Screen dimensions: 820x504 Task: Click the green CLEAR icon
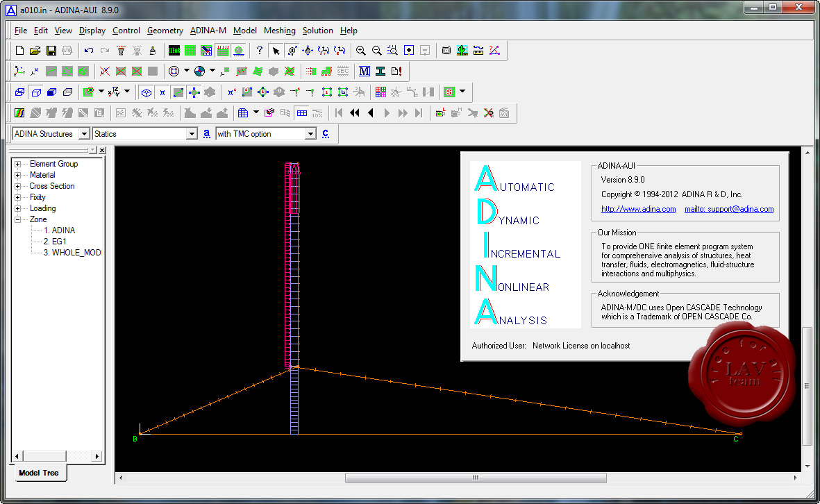pyautogui.click(x=174, y=50)
